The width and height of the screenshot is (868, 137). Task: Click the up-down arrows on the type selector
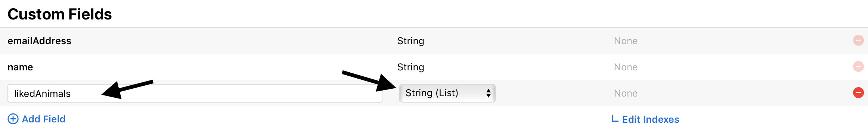488,93
